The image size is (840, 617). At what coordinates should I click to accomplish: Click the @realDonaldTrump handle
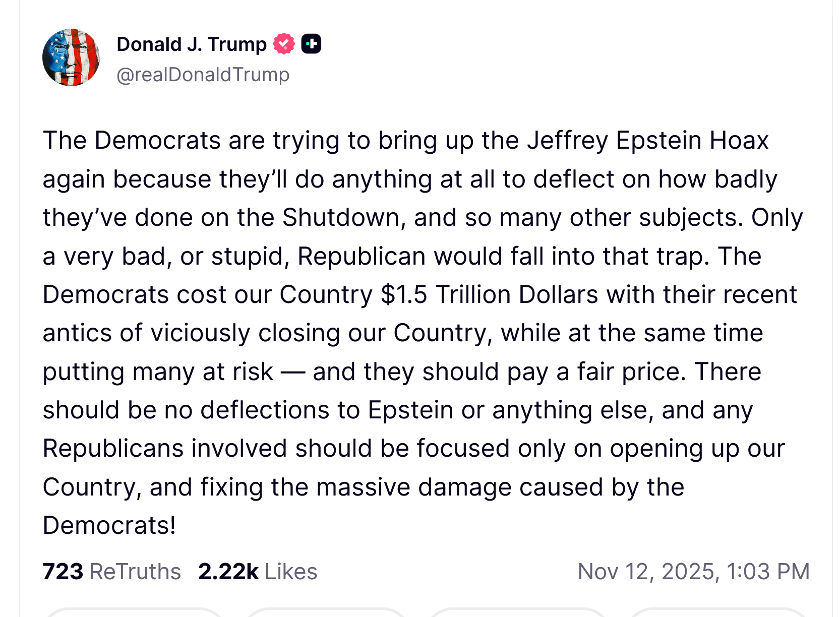(203, 75)
